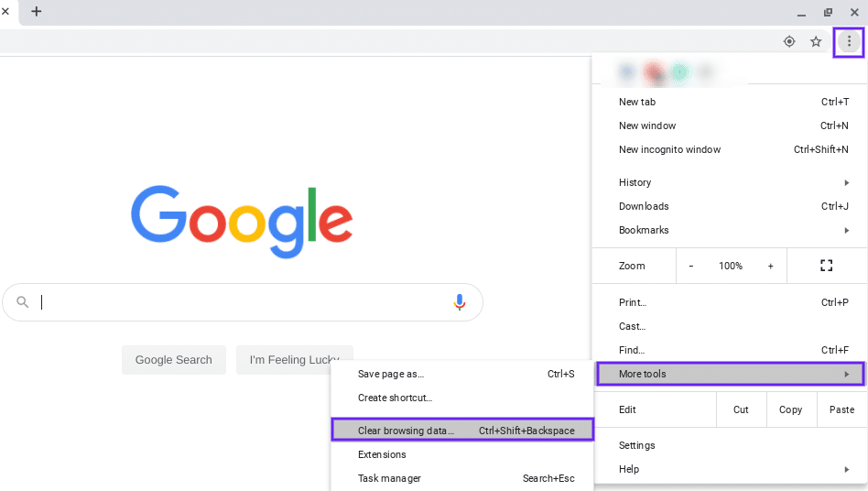Expand the Help submenu
This screenshot has height=491, width=868.
[x=732, y=469]
